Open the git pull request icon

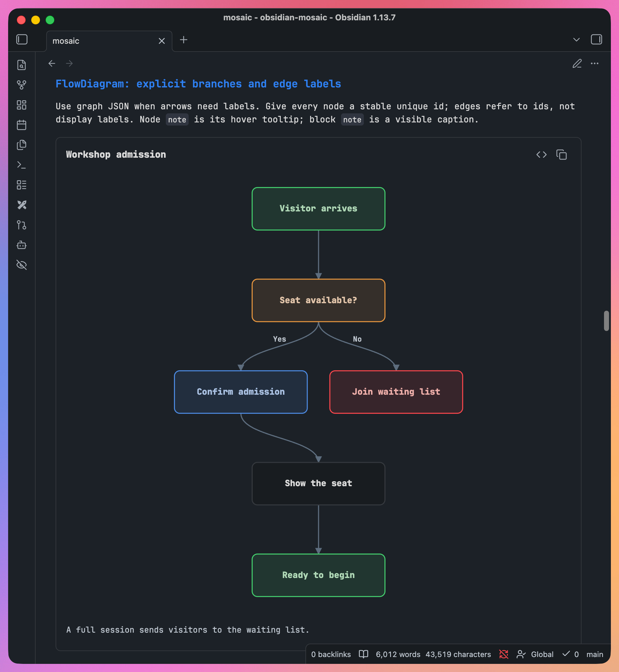[22, 225]
